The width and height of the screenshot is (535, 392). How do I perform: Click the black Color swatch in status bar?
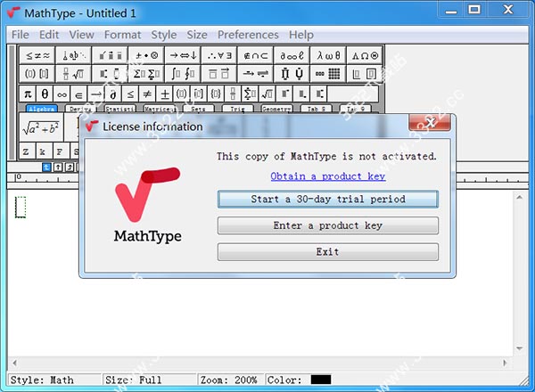[321, 380]
